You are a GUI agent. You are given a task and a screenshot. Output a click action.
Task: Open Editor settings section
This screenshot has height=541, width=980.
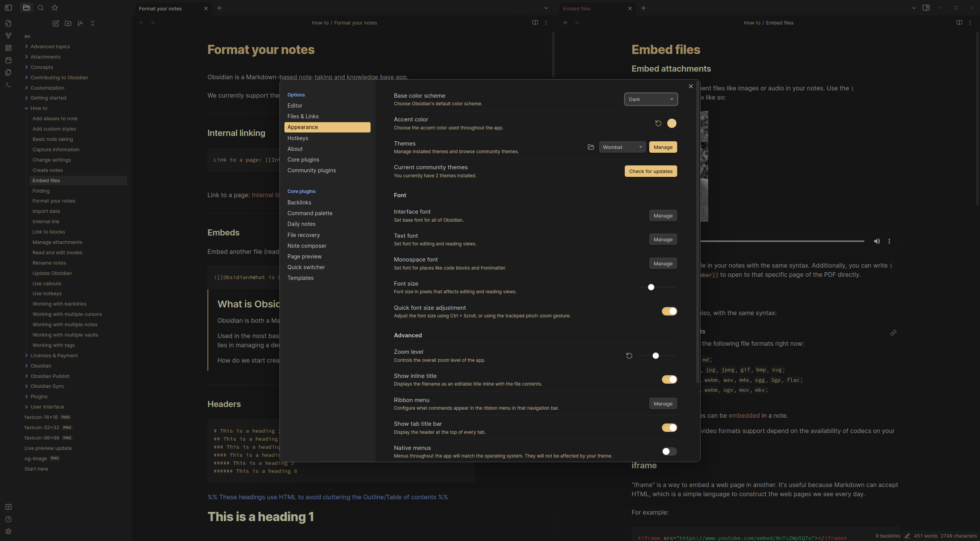tap(327, 106)
